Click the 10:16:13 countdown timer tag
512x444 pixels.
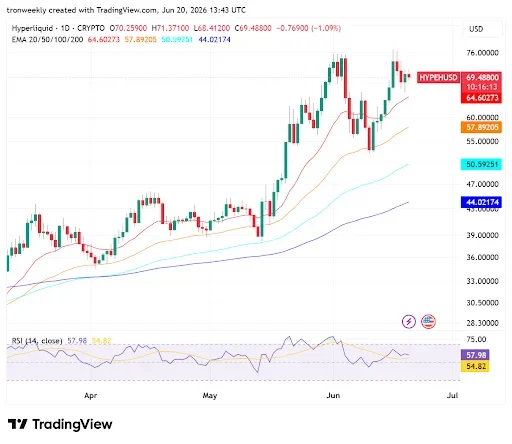(x=481, y=87)
